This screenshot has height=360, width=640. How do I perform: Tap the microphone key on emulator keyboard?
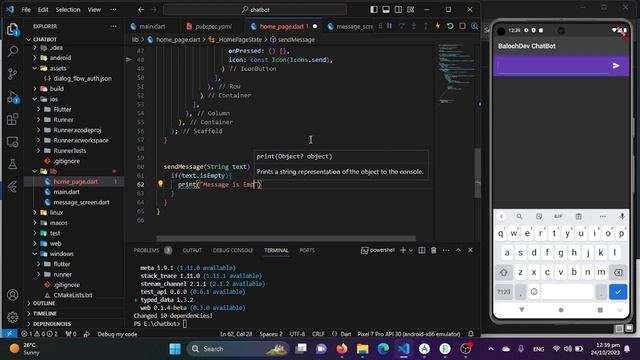622,216
